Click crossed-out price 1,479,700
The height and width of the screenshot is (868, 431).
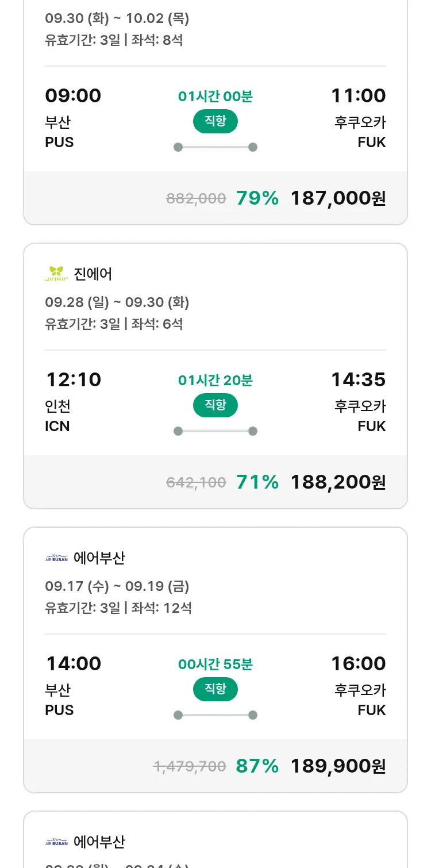coord(190,766)
